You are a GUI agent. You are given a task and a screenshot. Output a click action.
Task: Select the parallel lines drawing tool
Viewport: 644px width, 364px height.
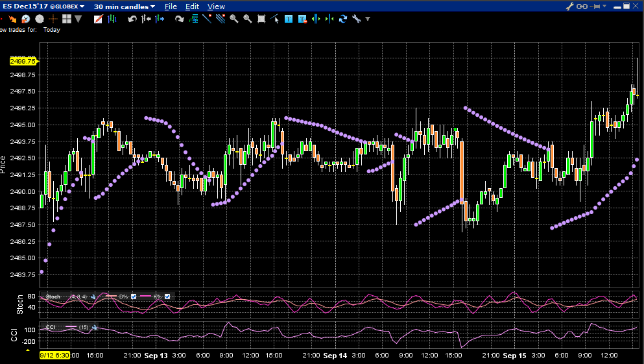(220, 19)
